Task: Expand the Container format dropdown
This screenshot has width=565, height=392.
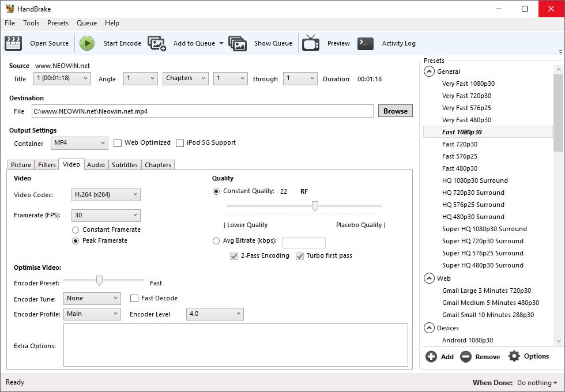Action: (x=80, y=143)
